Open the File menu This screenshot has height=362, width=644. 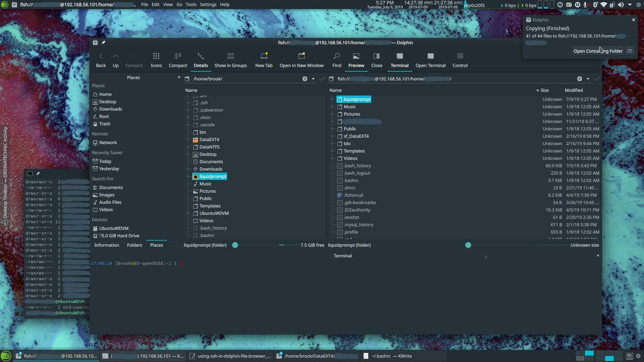(x=144, y=4)
